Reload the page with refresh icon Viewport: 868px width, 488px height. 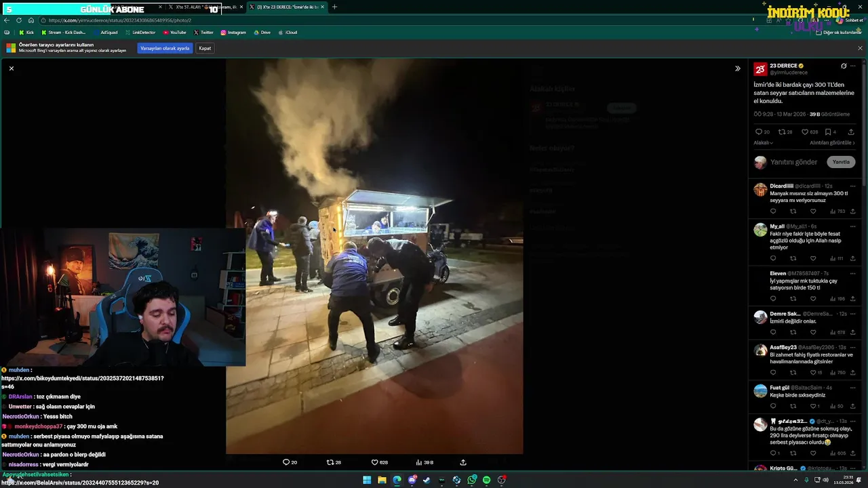click(x=19, y=20)
